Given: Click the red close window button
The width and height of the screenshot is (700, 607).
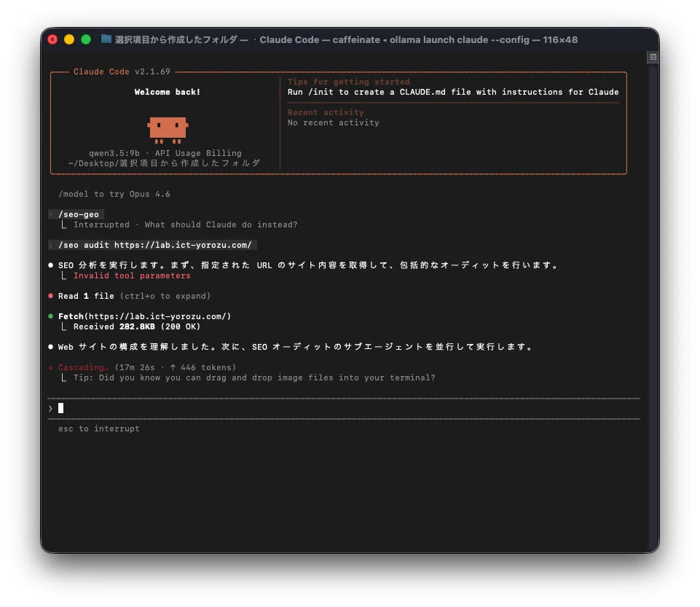Looking at the screenshot, I should pyautogui.click(x=52, y=40).
